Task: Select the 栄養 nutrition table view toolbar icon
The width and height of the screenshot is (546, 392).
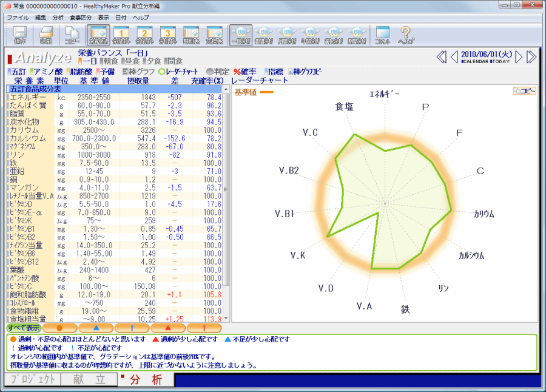Action: coord(98,35)
